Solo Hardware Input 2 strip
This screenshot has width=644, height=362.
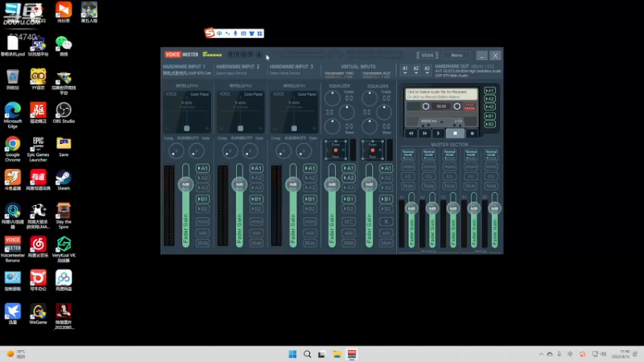pos(256,232)
